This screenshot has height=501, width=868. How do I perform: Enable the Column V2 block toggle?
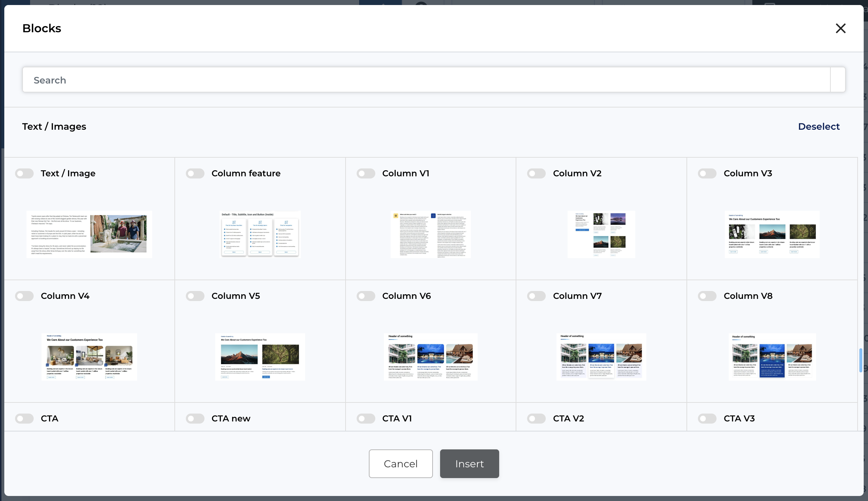(536, 173)
